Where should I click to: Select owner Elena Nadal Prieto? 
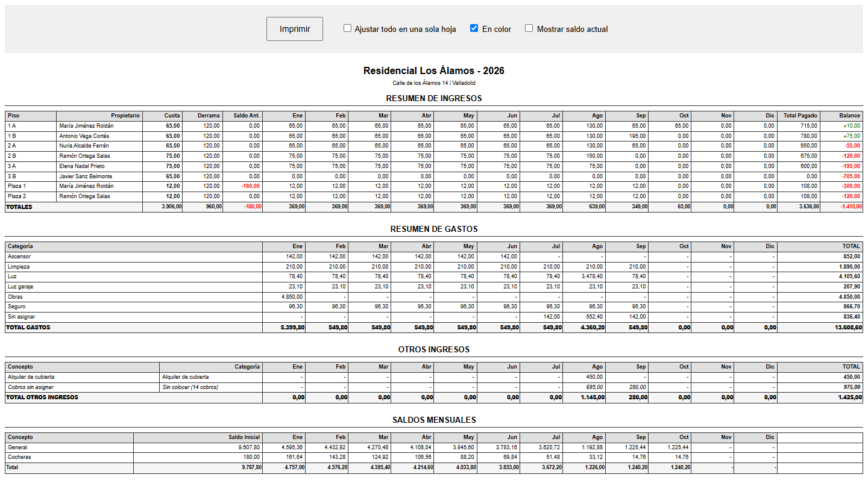pyautogui.click(x=82, y=166)
